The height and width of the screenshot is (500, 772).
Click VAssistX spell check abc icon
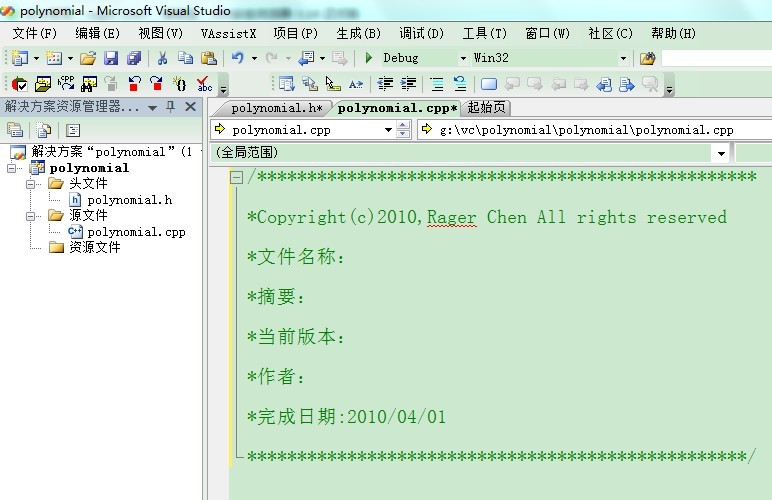[204, 84]
